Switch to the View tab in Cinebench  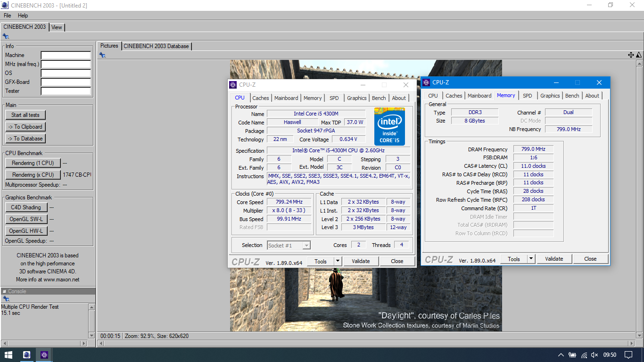click(57, 27)
